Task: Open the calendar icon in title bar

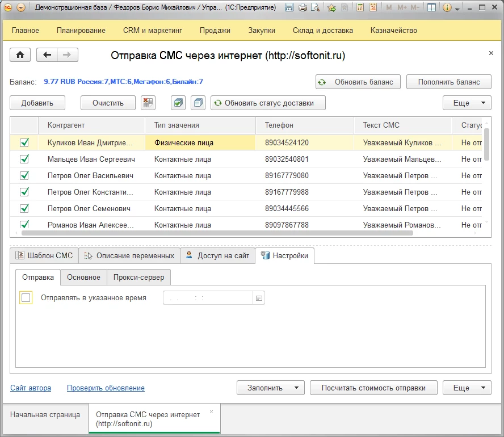Action: click(373, 8)
